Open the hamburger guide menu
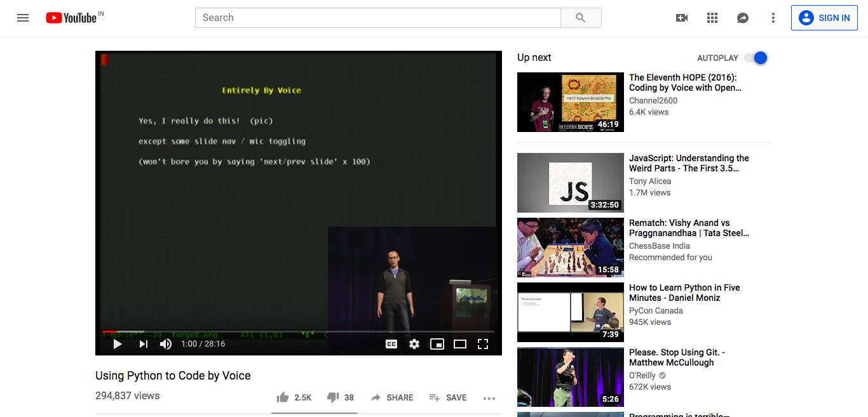 (23, 18)
